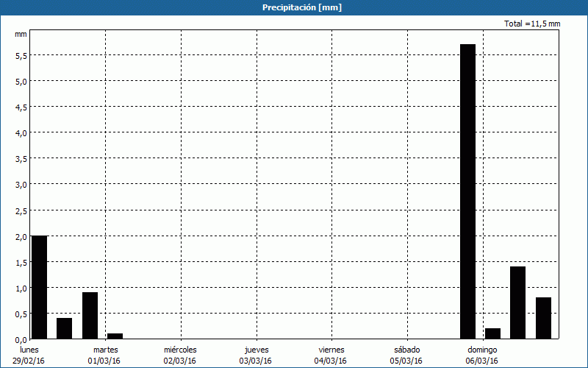
Task: Click the mm unit label above y-axis
Action: click(x=21, y=34)
